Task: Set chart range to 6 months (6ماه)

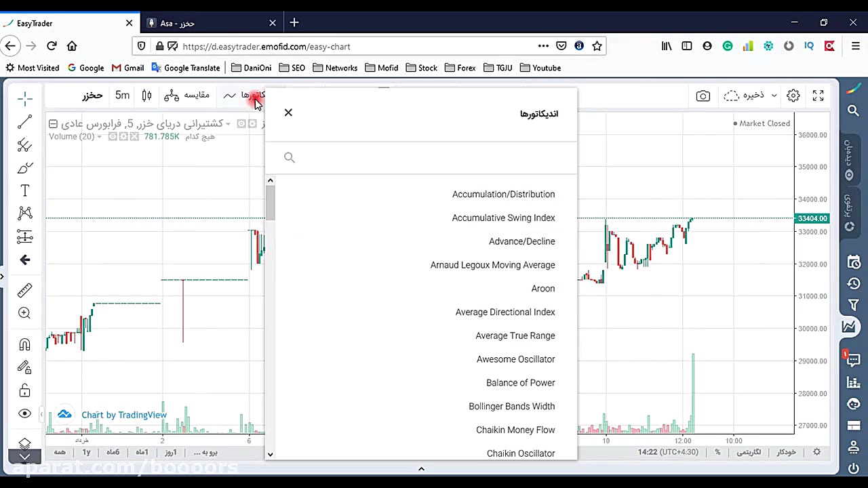Action: pyautogui.click(x=113, y=452)
